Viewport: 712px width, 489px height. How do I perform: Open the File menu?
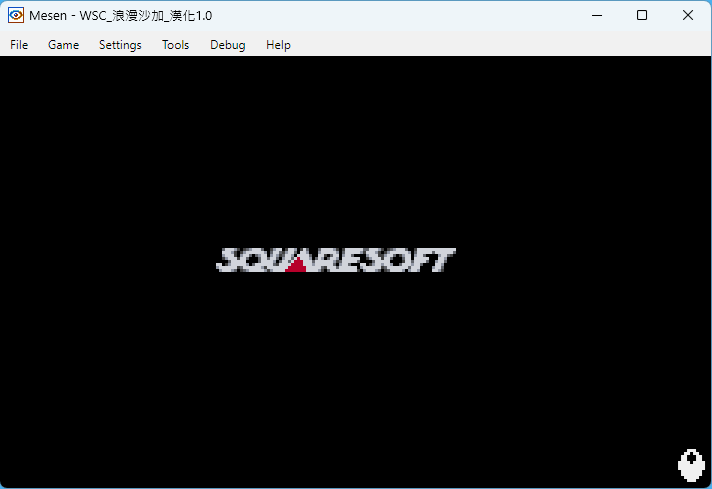19,45
